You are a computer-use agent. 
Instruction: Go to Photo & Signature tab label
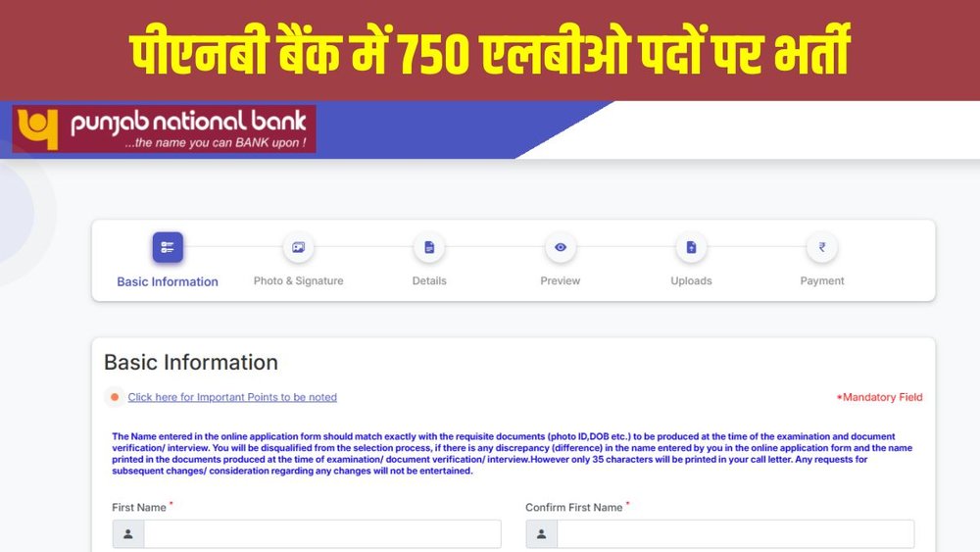coord(298,281)
